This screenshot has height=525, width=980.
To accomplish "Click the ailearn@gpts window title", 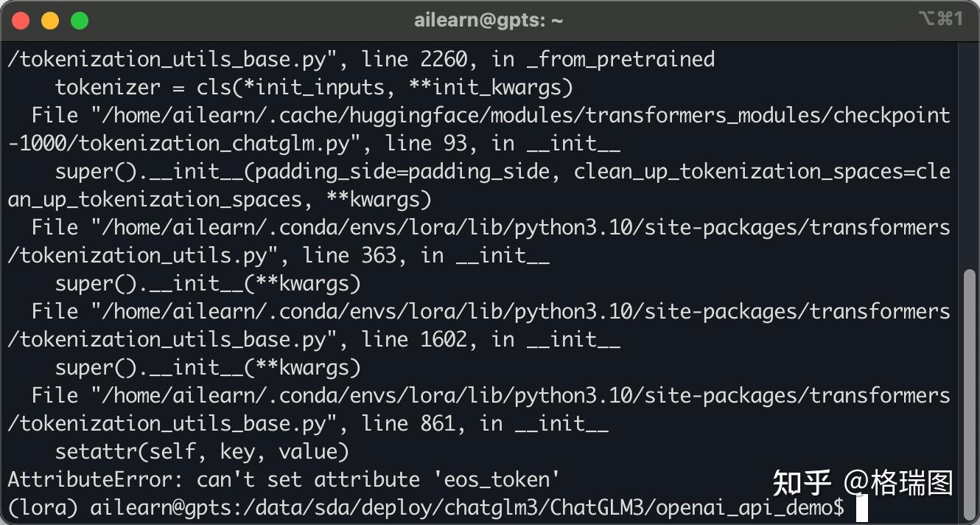I will point(489,21).
